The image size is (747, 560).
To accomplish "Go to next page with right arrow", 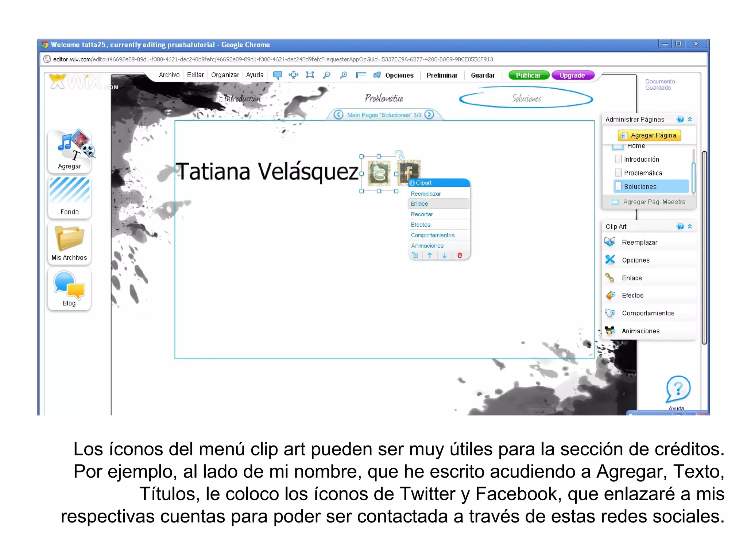I will click(x=430, y=115).
